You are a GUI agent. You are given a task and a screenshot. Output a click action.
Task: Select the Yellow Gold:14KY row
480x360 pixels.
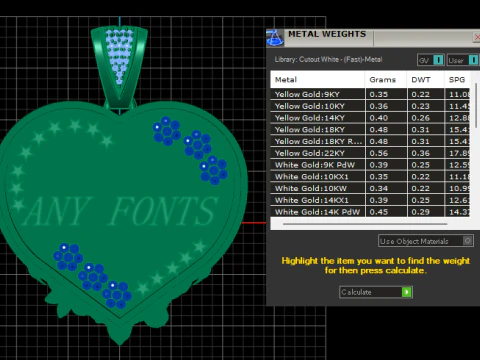370,118
